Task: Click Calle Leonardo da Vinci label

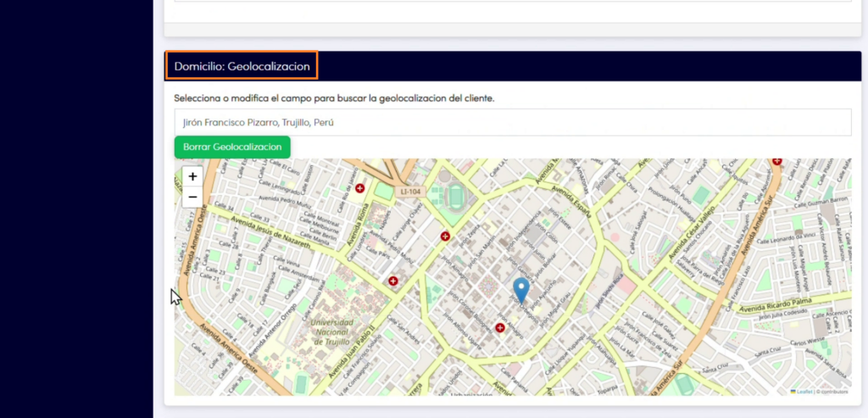Action: (x=787, y=237)
